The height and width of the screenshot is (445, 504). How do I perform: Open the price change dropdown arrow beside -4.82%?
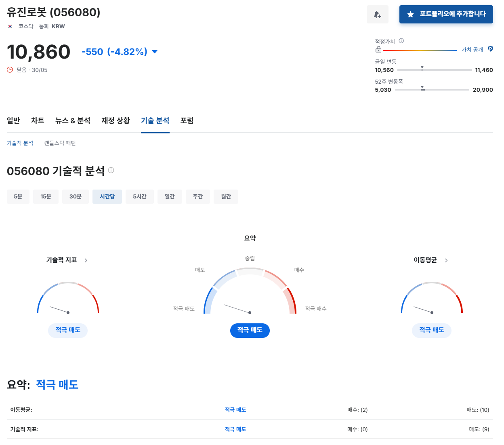(x=154, y=52)
